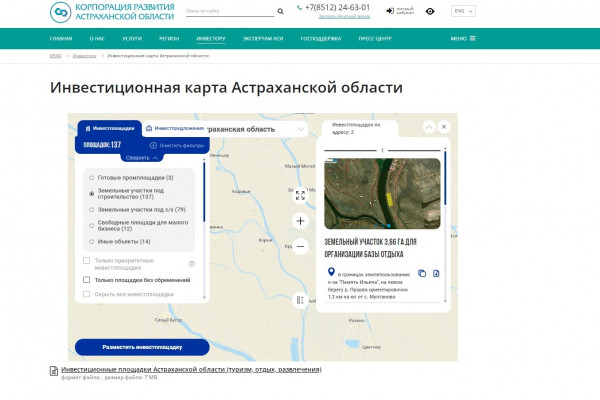Click the location pin icon in card
The height and width of the screenshot is (400, 600).
331,272
